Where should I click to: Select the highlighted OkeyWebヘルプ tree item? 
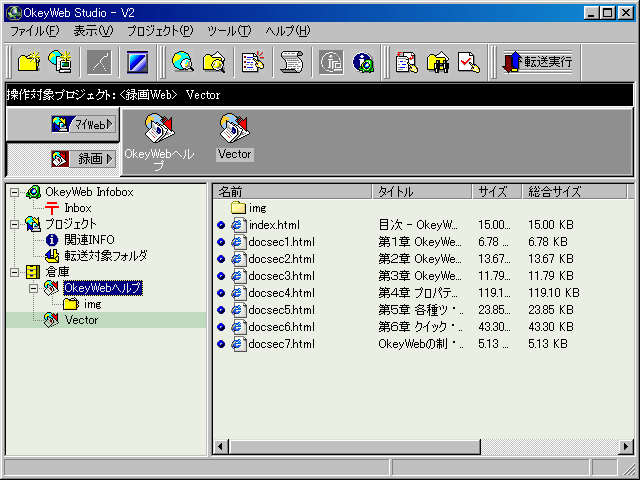click(x=103, y=288)
